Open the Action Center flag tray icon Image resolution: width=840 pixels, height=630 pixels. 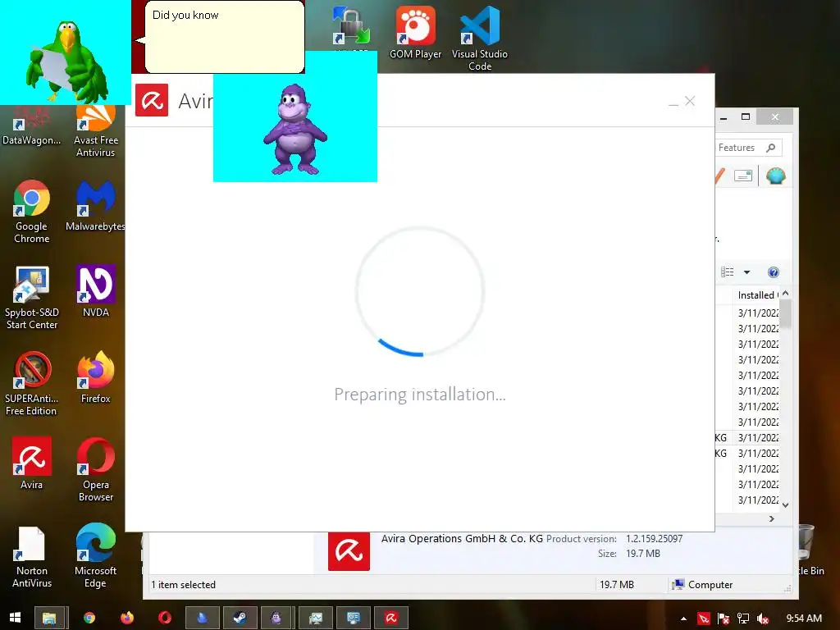tap(724, 619)
